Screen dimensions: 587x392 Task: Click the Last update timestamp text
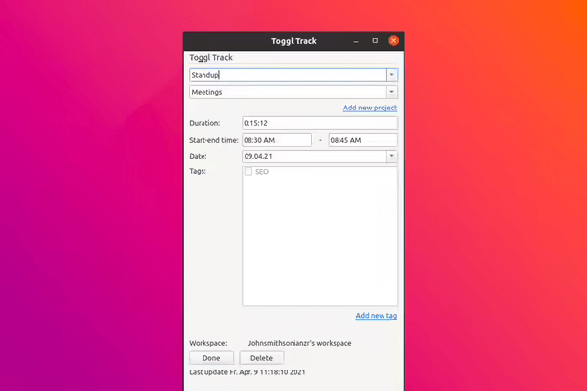(248, 372)
